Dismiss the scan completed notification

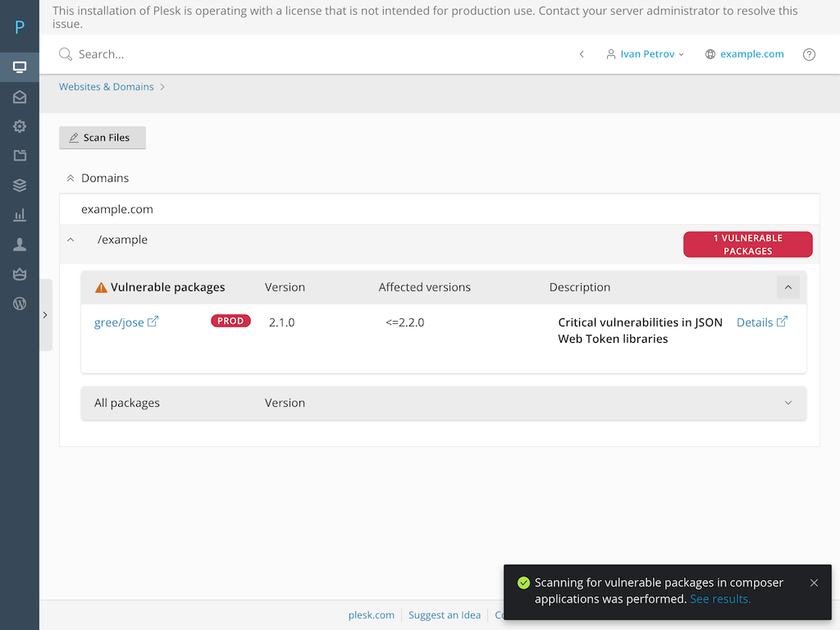(x=814, y=583)
